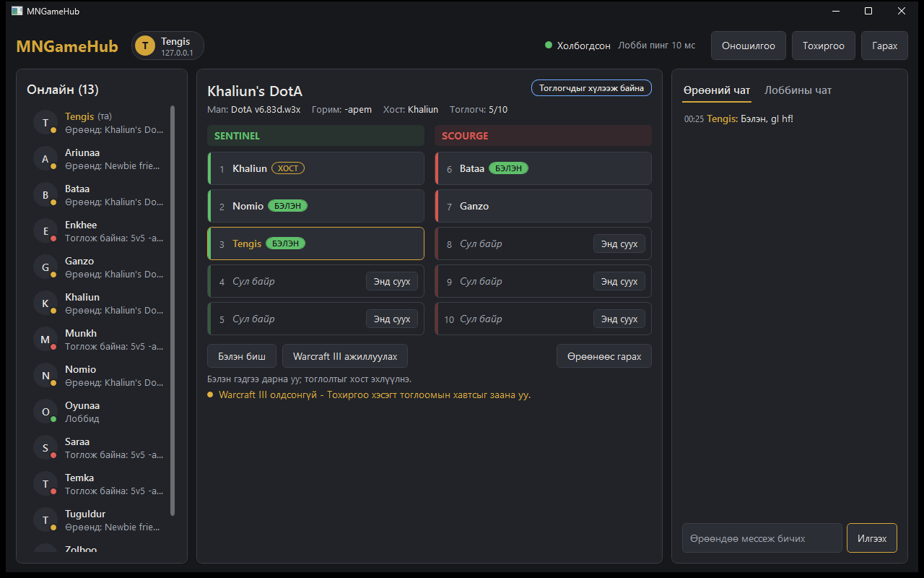Open the Tengis profile chip in the header

point(167,46)
